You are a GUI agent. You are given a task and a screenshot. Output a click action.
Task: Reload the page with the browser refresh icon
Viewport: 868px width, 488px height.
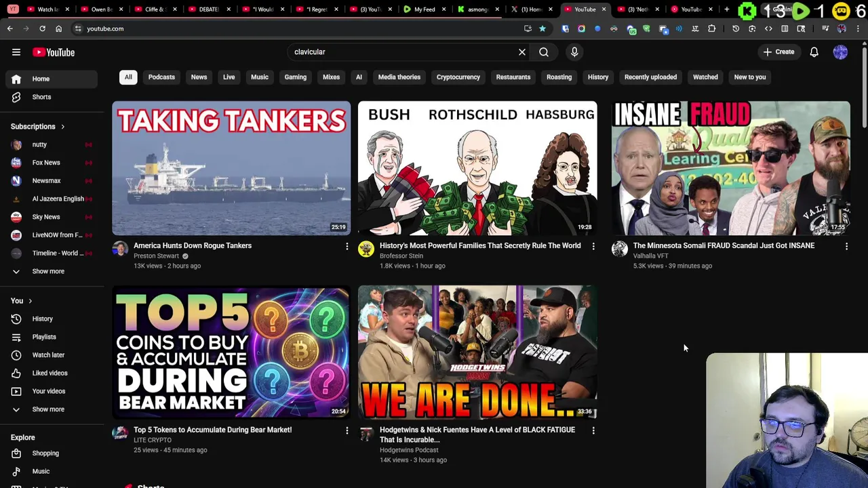(42, 28)
